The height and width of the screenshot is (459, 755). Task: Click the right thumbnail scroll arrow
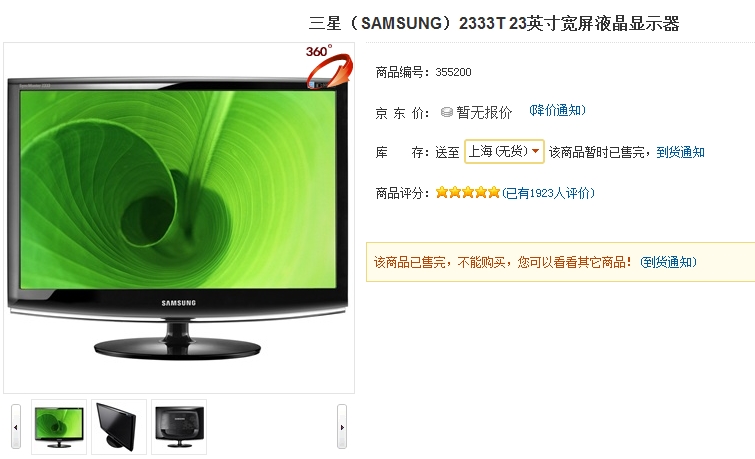[x=342, y=427]
